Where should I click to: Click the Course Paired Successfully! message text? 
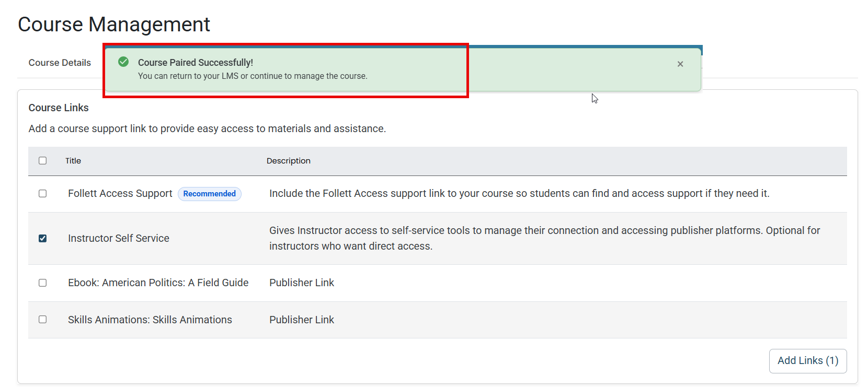click(196, 63)
